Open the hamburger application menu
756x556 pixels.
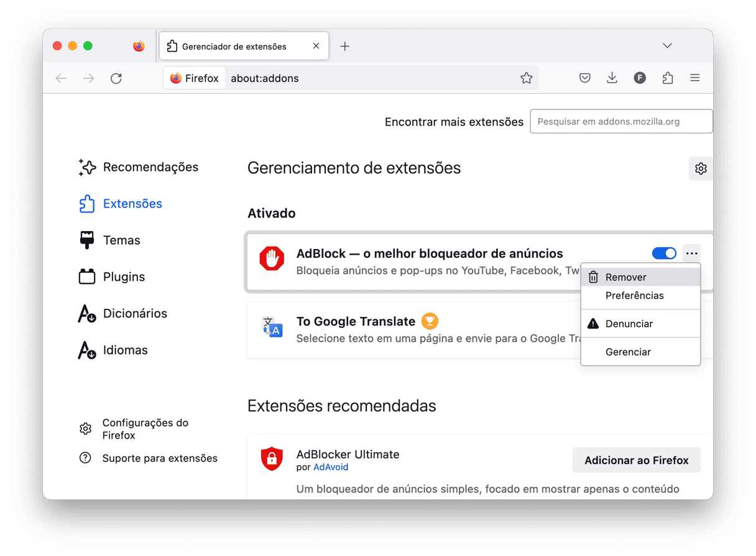695,78
